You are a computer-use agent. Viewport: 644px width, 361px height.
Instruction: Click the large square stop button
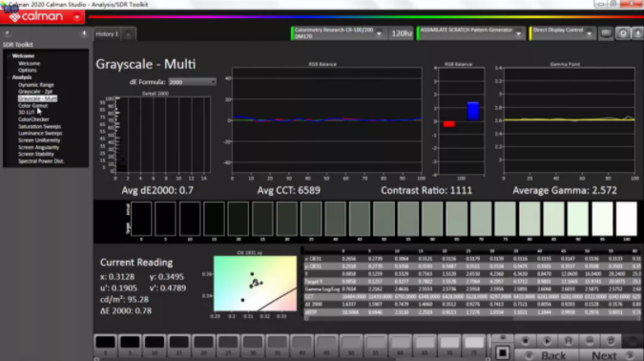502,353
